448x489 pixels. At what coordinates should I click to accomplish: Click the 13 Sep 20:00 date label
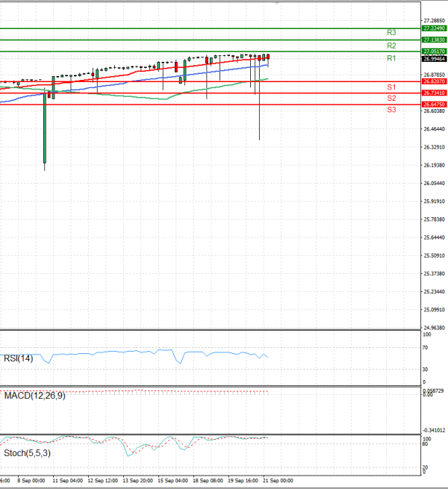pos(137,481)
